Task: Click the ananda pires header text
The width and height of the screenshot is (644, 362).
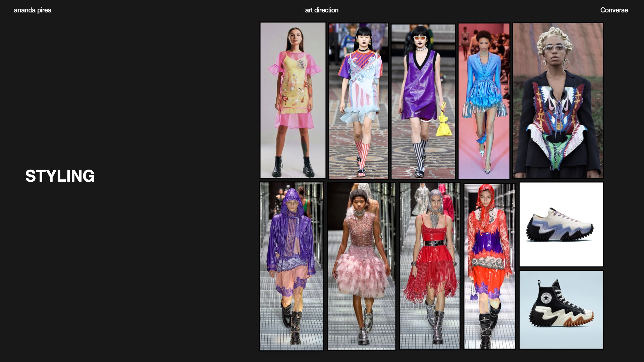Action: point(33,10)
